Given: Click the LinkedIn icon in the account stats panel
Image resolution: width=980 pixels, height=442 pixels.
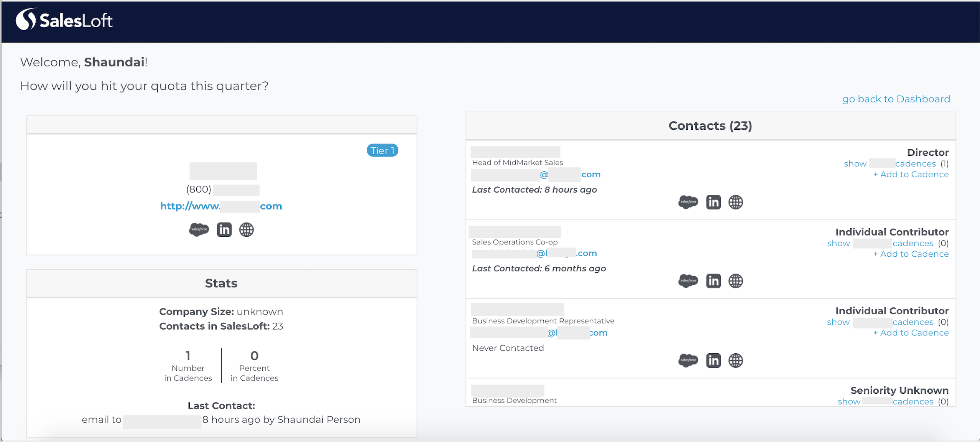Looking at the screenshot, I should coord(224,229).
